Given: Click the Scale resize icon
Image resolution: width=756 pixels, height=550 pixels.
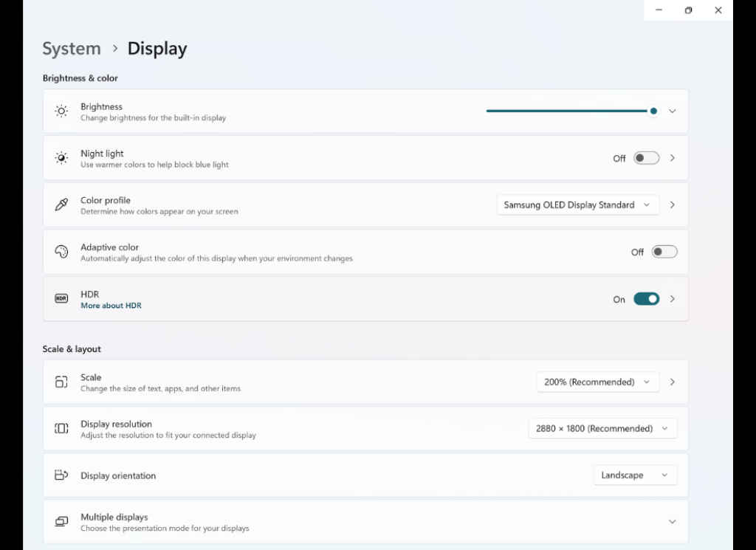Looking at the screenshot, I should click(x=61, y=382).
